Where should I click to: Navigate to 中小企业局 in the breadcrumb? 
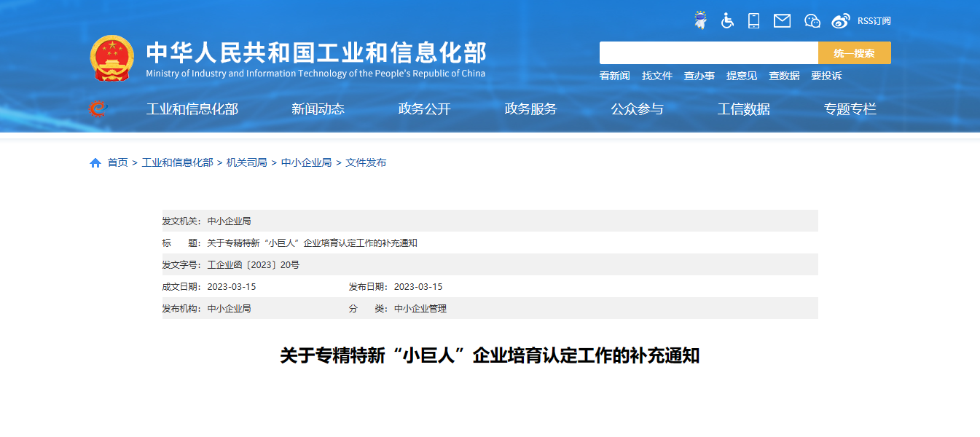[306, 162]
